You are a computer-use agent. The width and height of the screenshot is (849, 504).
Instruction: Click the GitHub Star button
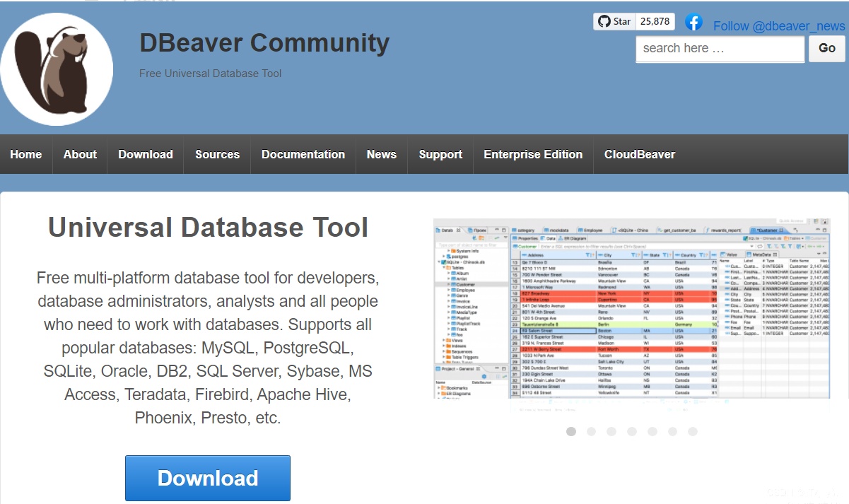pyautogui.click(x=614, y=22)
